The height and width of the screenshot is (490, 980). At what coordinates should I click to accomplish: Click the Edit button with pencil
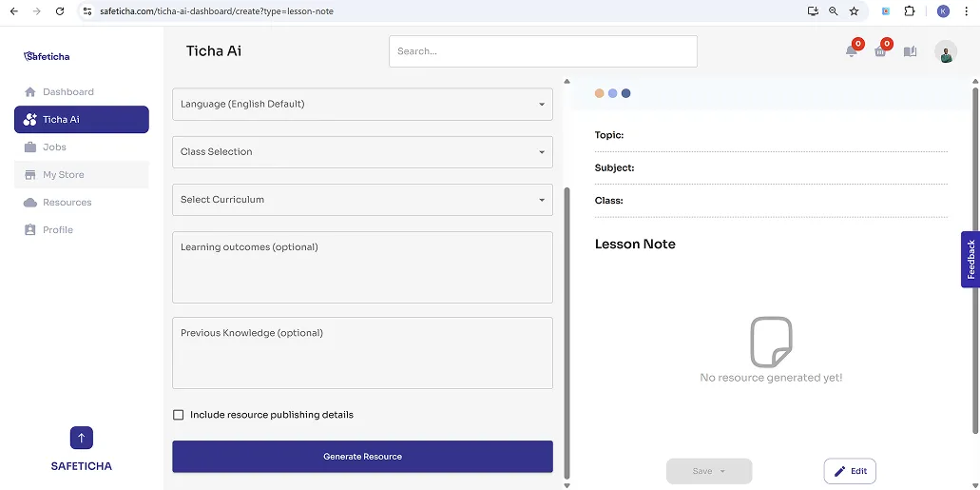tap(850, 471)
